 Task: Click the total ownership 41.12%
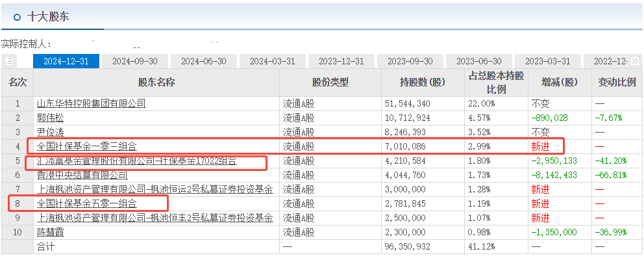click(x=481, y=247)
